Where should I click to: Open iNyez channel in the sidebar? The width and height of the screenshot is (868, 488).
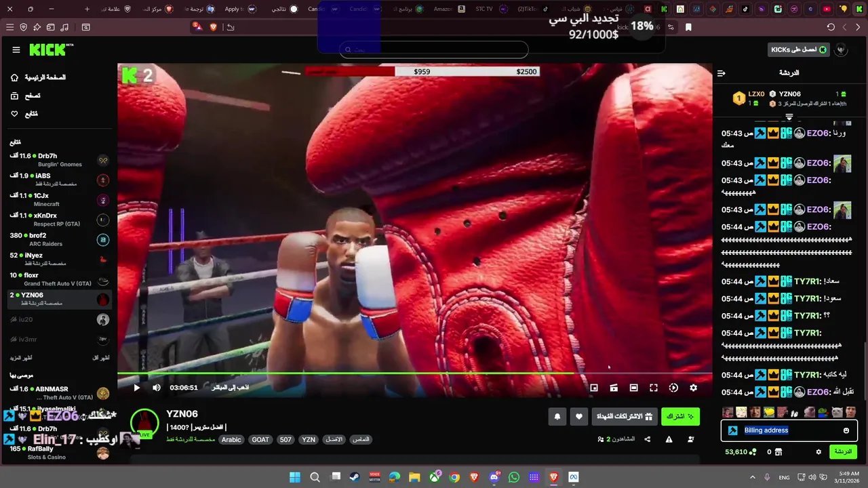[x=60, y=259]
